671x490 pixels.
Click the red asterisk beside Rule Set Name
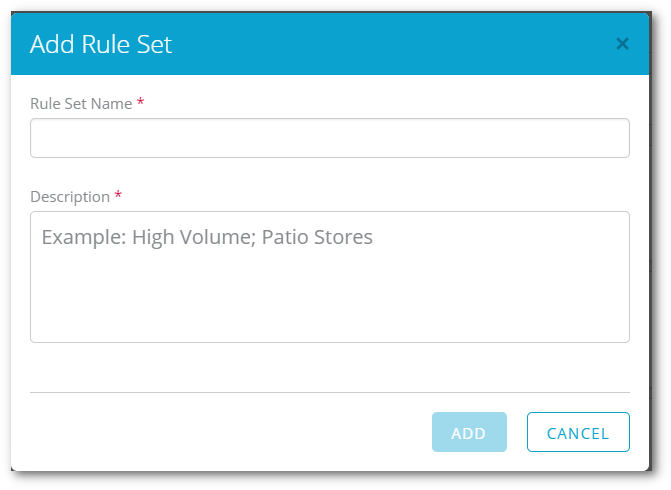coord(140,102)
